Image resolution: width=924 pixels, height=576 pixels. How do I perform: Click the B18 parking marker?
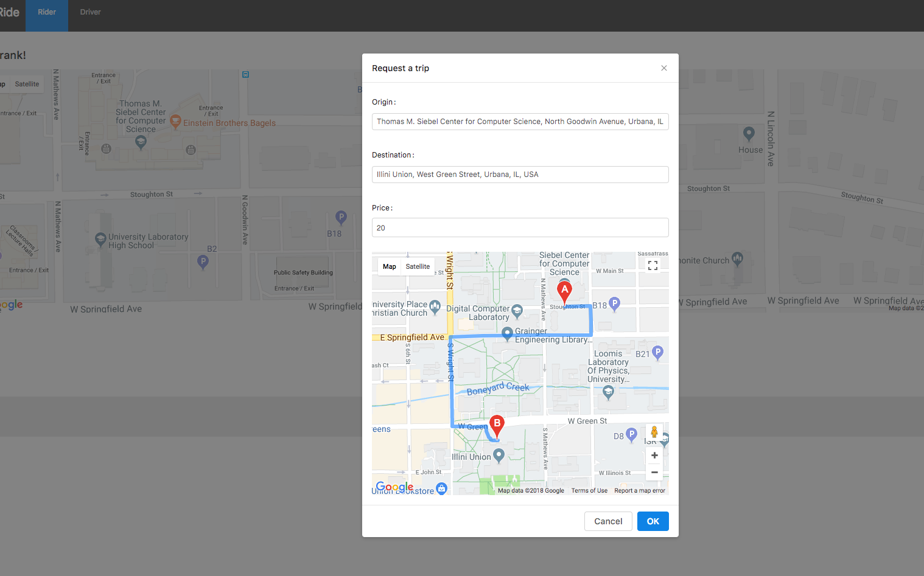pyautogui.click(x=614, y=304)
